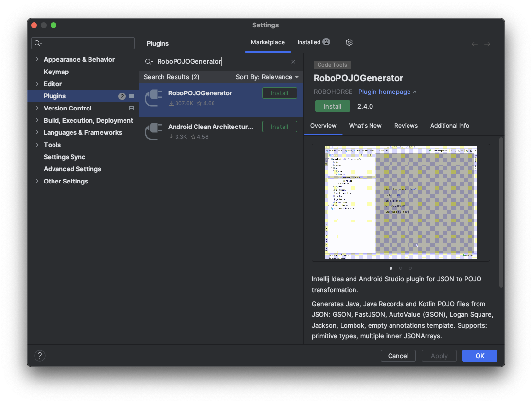Click the 4.66 rating of RoboPOJOGenerator
This screenshot has height=403, width=532.
(206, 104)
